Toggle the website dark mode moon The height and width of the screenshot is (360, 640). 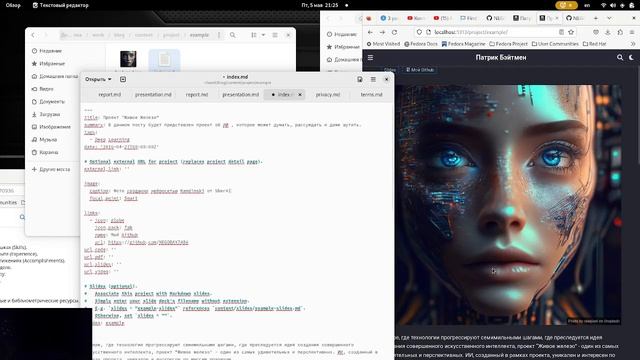[x=631, y=58]
